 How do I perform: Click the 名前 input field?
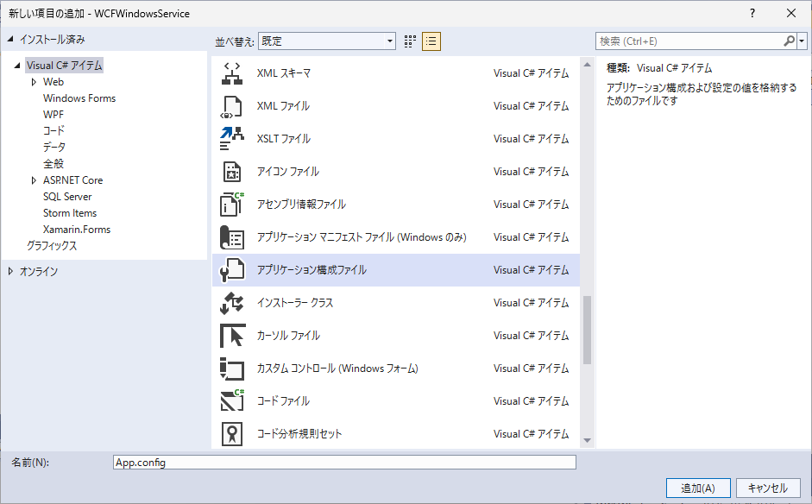[x=343, y=463]
